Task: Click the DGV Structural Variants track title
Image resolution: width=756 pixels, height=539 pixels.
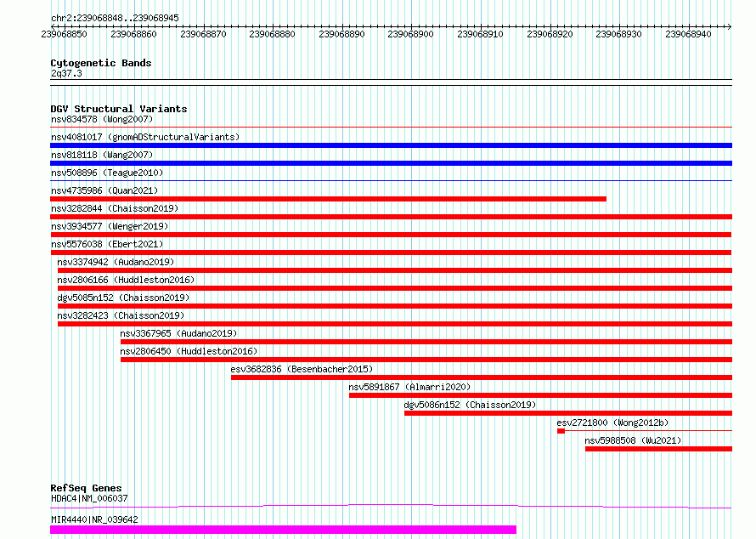Action: pos(119,109)
